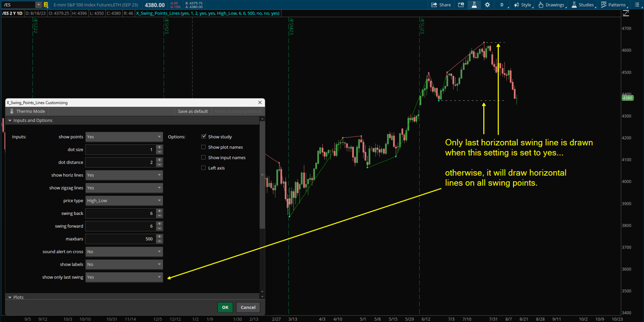This screenshot has height=322, width=644.
Task: Open the Edit Studies flask icon
Action: point(474,5)
